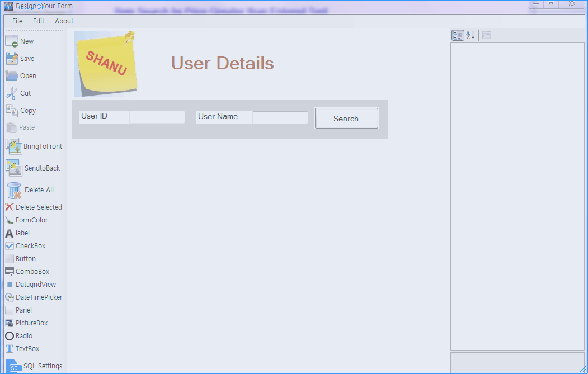Open SQL Settings icon

coord(14,366)
